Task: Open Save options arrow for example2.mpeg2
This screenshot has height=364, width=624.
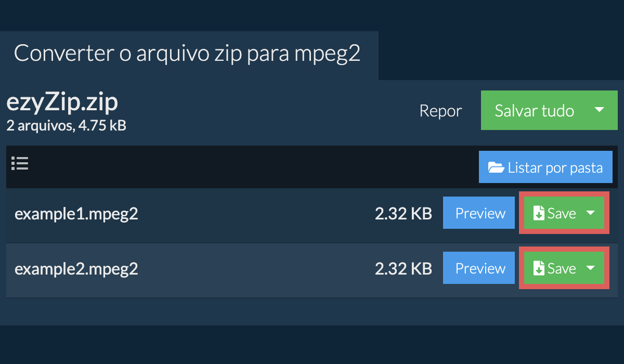Action: tap(591, 268)
